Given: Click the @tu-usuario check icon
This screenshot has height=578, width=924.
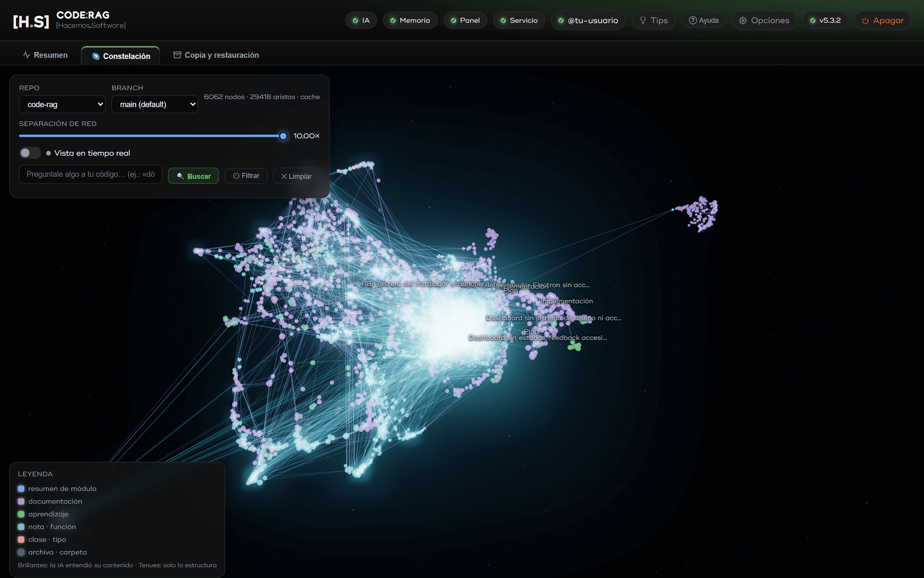Looking at the screenshot, I should click(561, 20).
